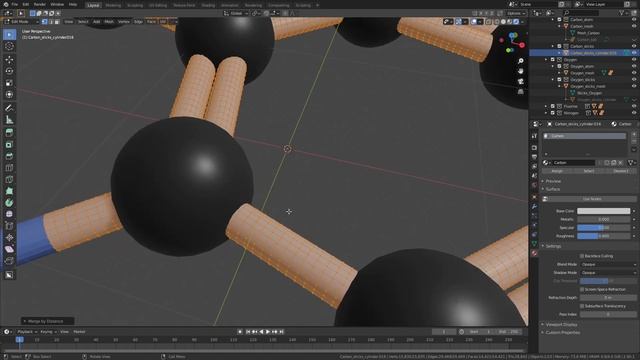Switch to vertex select mode
The height and width of the screenshot is (360, 640).
tap(44, 22)
